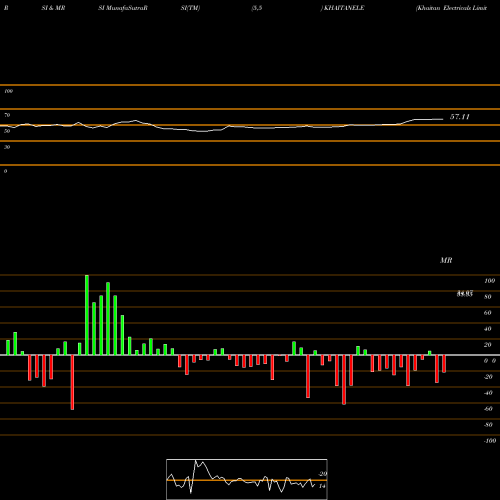
Task: Click the RSI value 57.11 label
Action: tap(460, 117)
